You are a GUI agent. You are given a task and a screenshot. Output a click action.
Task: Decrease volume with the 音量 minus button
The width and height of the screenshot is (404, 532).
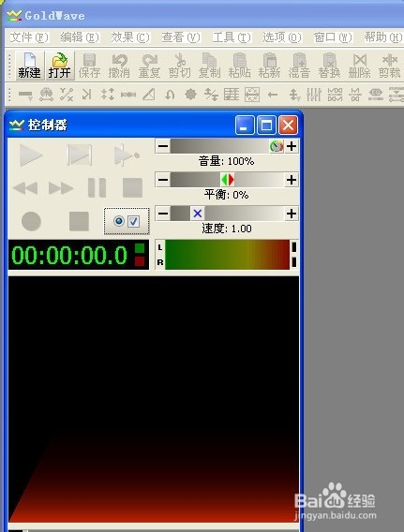click(163, 146)
